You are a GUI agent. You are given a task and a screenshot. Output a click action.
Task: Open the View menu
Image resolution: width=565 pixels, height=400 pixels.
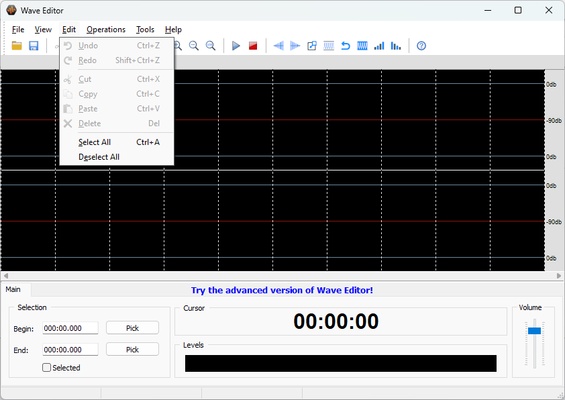coord(43,30)
